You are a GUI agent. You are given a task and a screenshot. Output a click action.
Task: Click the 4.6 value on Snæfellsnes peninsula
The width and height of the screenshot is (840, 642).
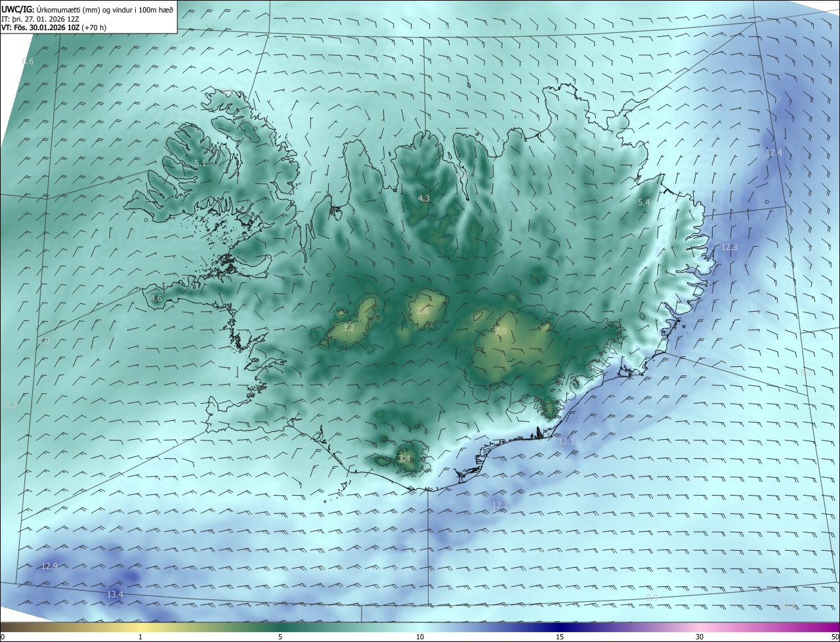point(156,298)
